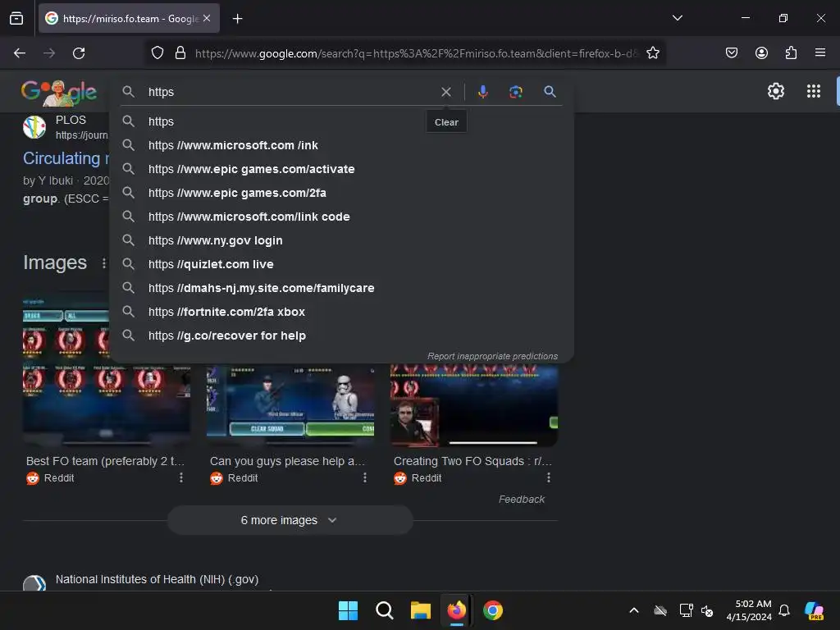The image size is (840, 630).
Task: Open options for Creating Two FO Squads
Action: (549, 477)
